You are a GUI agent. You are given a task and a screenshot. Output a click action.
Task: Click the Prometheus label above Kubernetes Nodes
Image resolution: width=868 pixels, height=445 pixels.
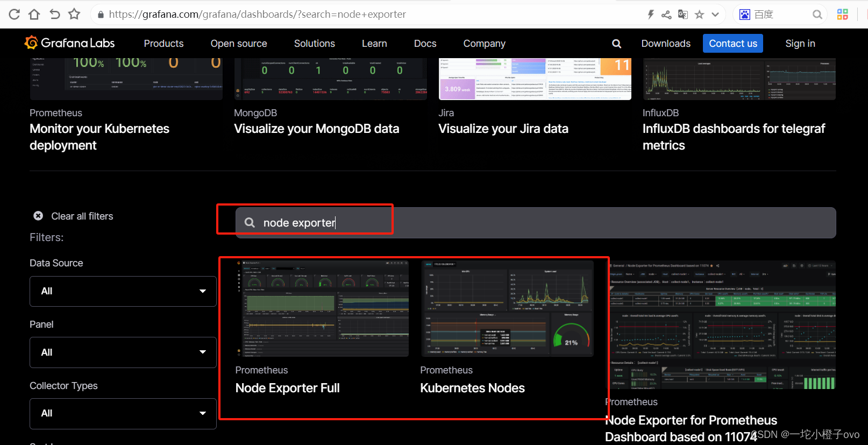(446, 370)
